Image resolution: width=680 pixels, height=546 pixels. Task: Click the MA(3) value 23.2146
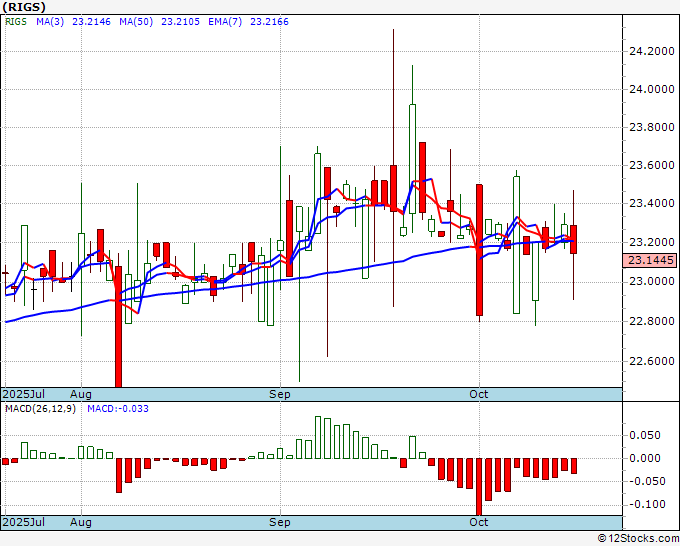click(x=91, y=22)
